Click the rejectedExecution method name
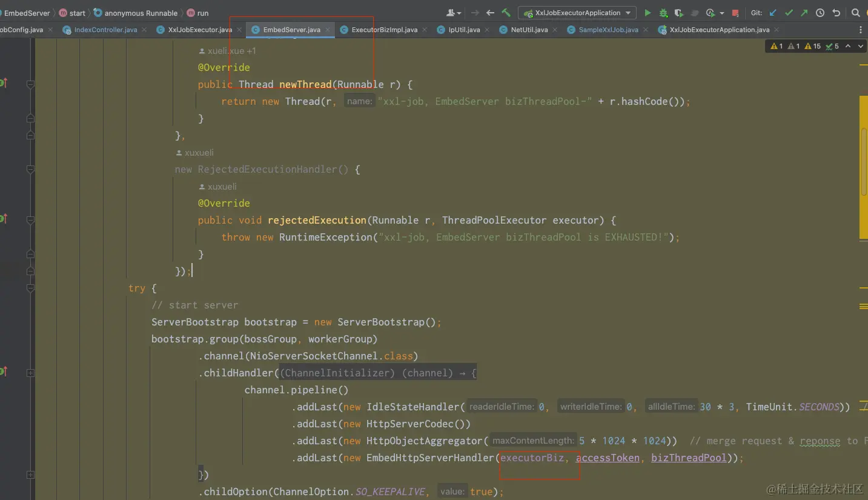 [x=317, y=221]
